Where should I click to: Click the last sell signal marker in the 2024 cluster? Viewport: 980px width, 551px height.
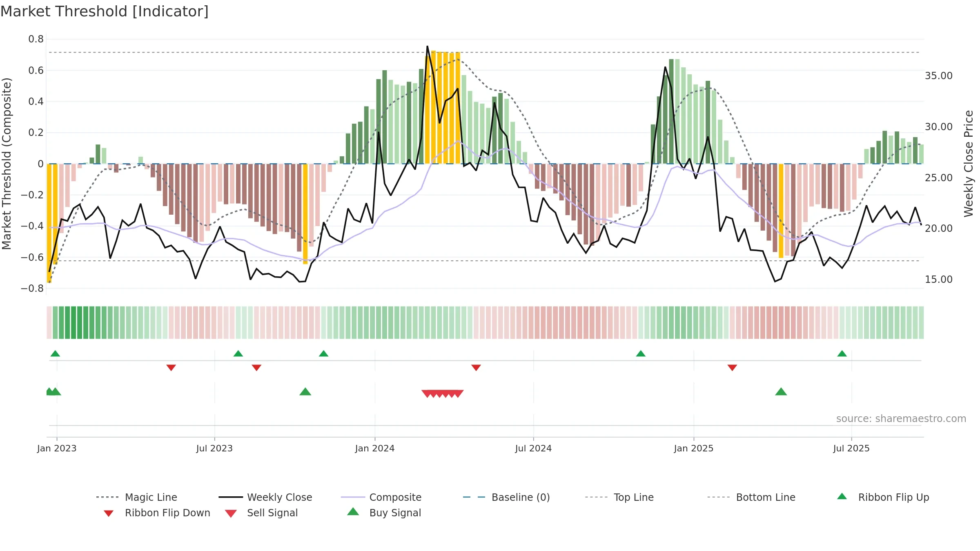[x=458, y=394]
